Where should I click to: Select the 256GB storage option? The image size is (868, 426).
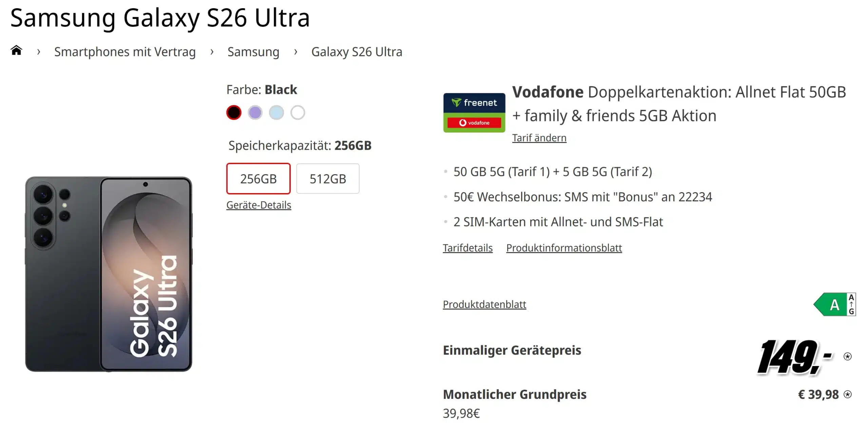[258, 179]
